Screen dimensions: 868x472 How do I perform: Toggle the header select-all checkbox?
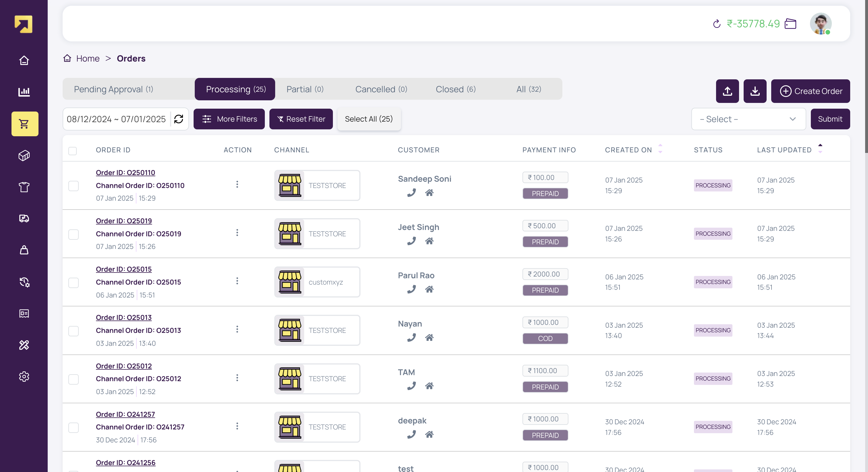72,151
